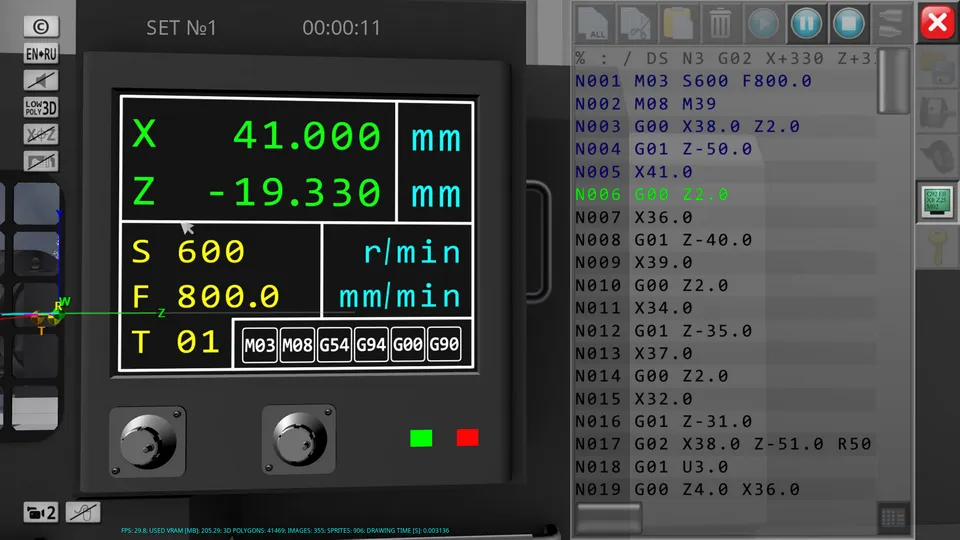Click the camera 2 view button

click(x=41, y=513)
